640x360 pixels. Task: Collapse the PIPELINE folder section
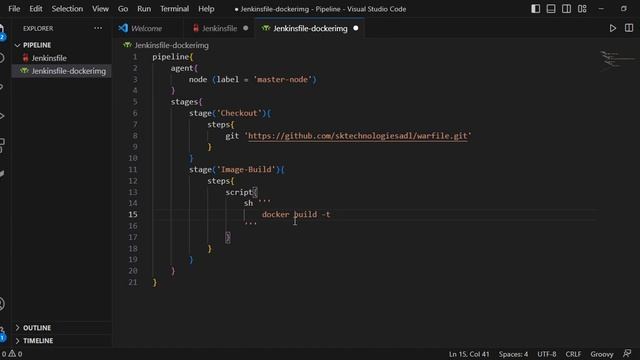coord(37,45)
